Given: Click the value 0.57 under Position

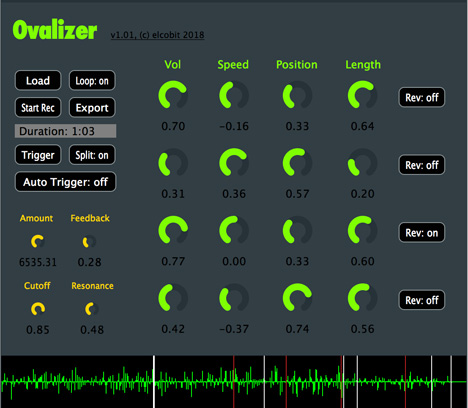Looking at the screenshot, I should 297,194.
